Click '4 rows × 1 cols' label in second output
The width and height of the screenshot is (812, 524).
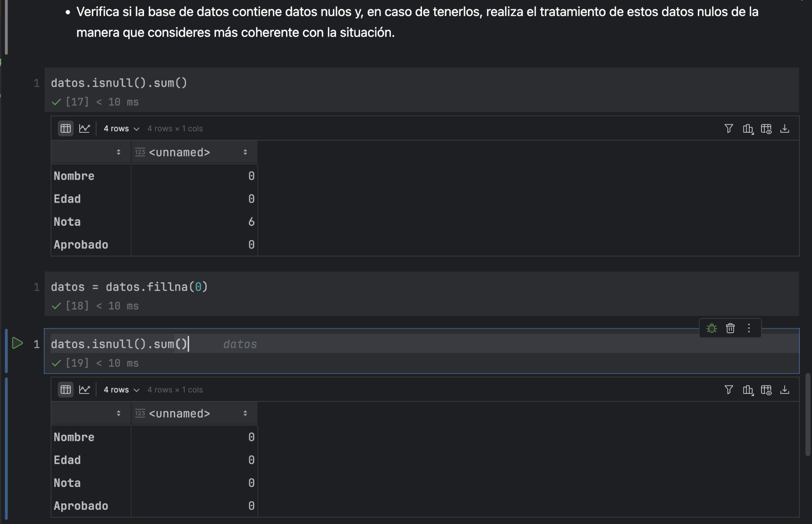(x=175, y=390)
